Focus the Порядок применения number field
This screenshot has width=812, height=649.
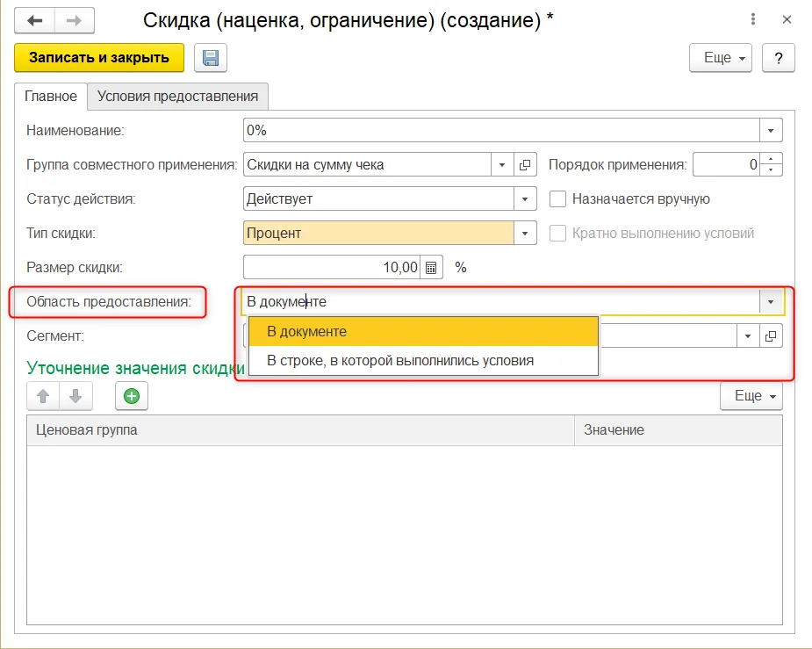tap(727, 165)
